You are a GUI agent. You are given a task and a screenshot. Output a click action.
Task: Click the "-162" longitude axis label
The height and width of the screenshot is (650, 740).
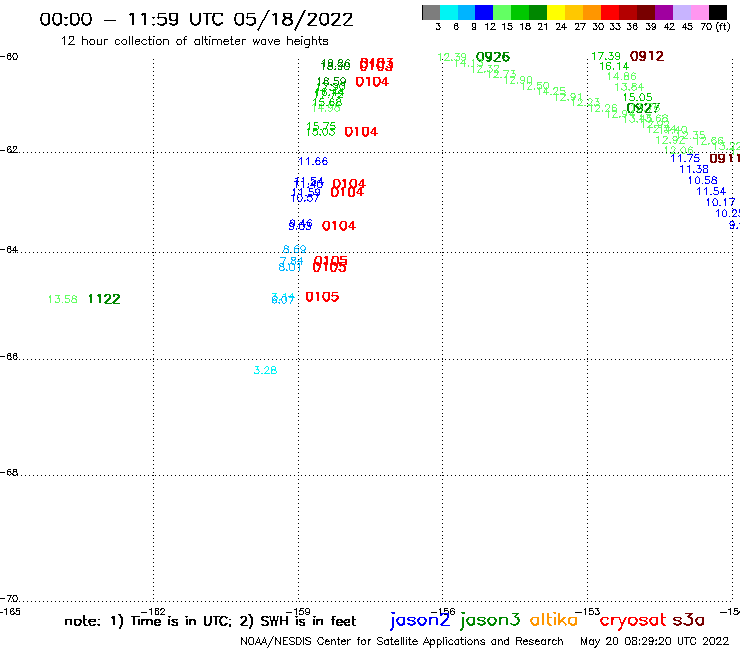[153, 612]
